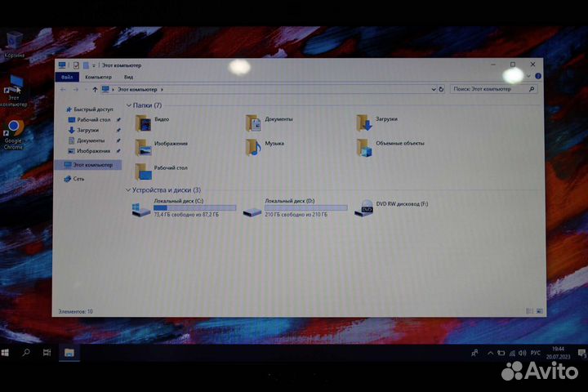
Task: Select Быстрый доступ in navigation pane
Action: 90,109
